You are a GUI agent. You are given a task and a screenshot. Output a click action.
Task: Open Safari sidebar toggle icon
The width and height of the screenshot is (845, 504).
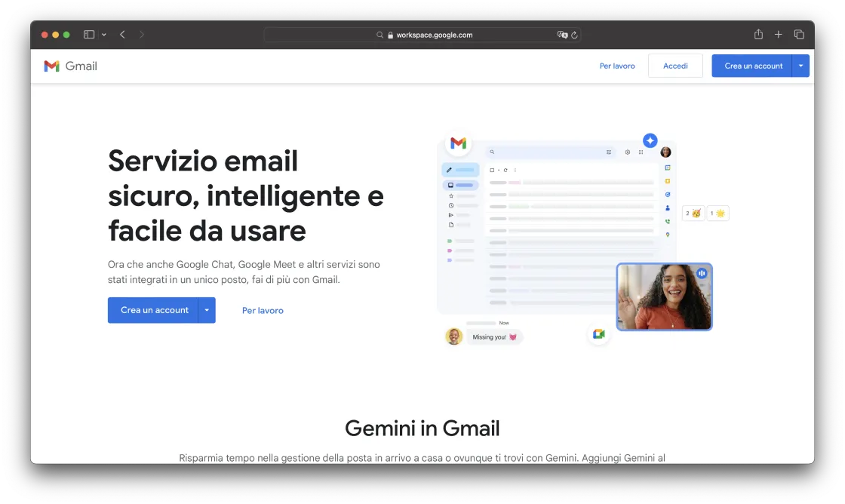tap(89, 35)
